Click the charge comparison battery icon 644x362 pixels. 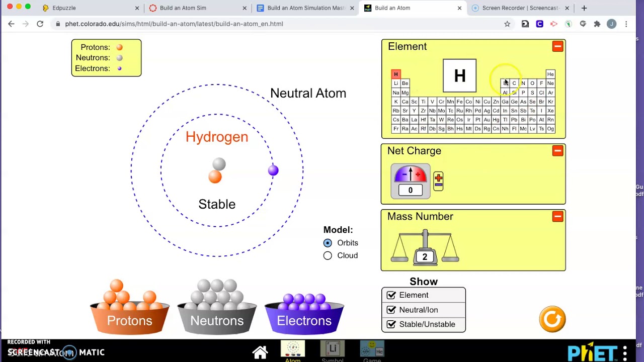pyautogui.click(x=438, y=181)
